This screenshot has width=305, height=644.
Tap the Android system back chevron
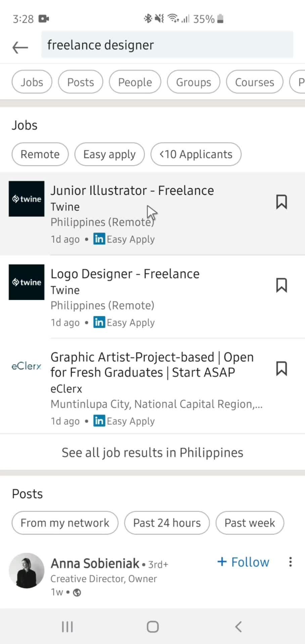(238, 627)
